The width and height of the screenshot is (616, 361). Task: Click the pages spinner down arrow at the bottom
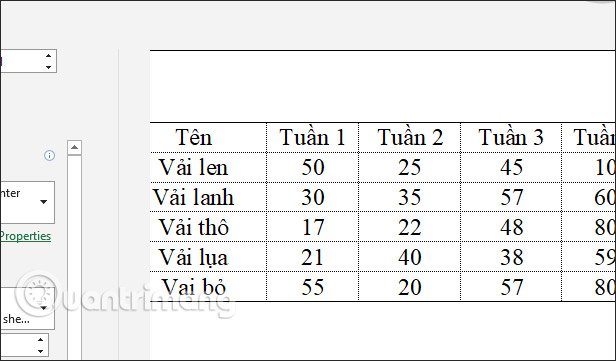point(40,351)
